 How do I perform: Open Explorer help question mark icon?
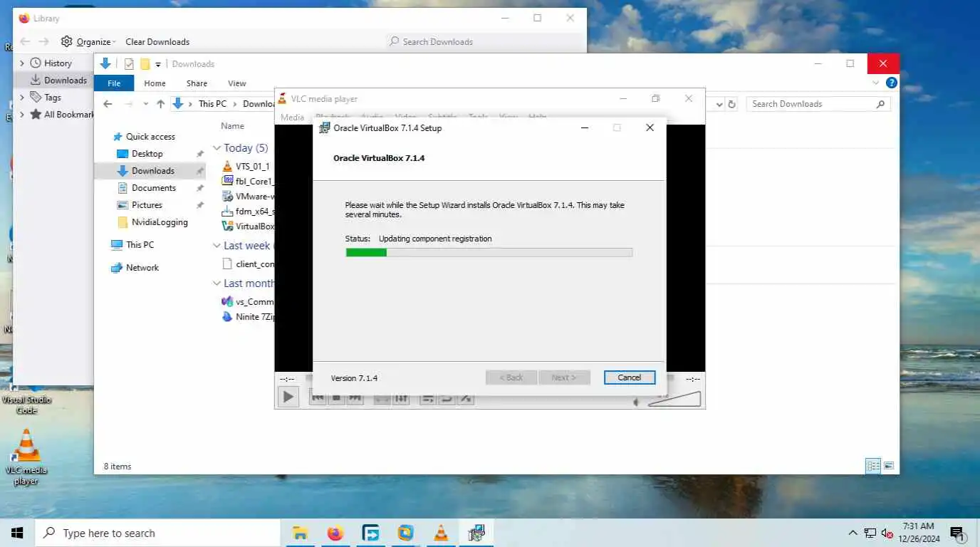[x=891, y=83]
